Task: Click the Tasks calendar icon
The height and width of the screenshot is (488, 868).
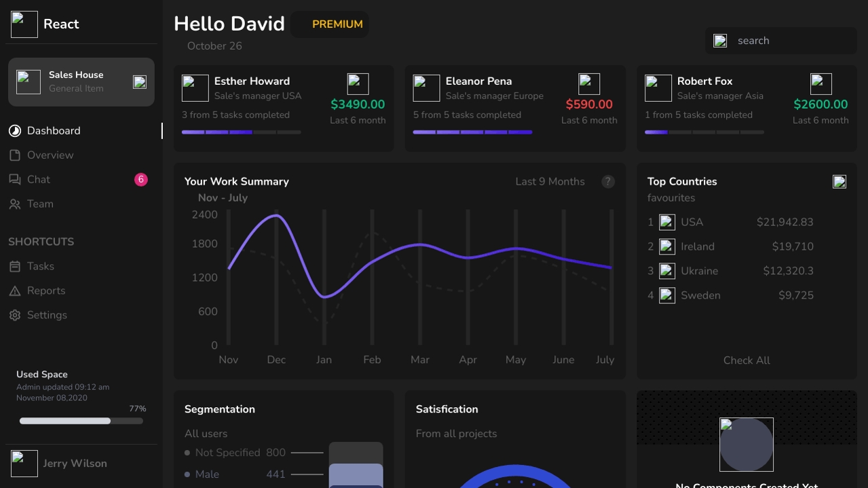Action: [x=15, y=267]
